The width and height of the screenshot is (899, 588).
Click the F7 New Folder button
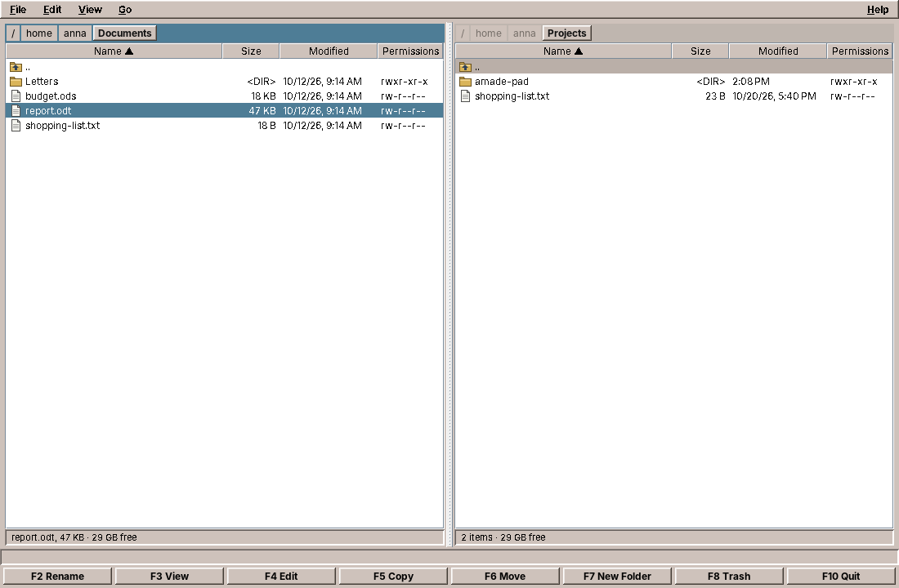617,576
